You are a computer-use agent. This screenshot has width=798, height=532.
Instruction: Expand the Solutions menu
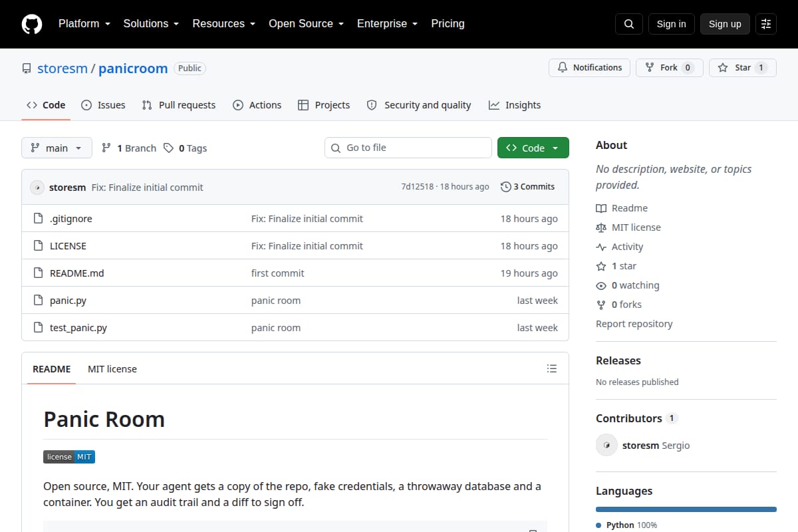(151, 24)
